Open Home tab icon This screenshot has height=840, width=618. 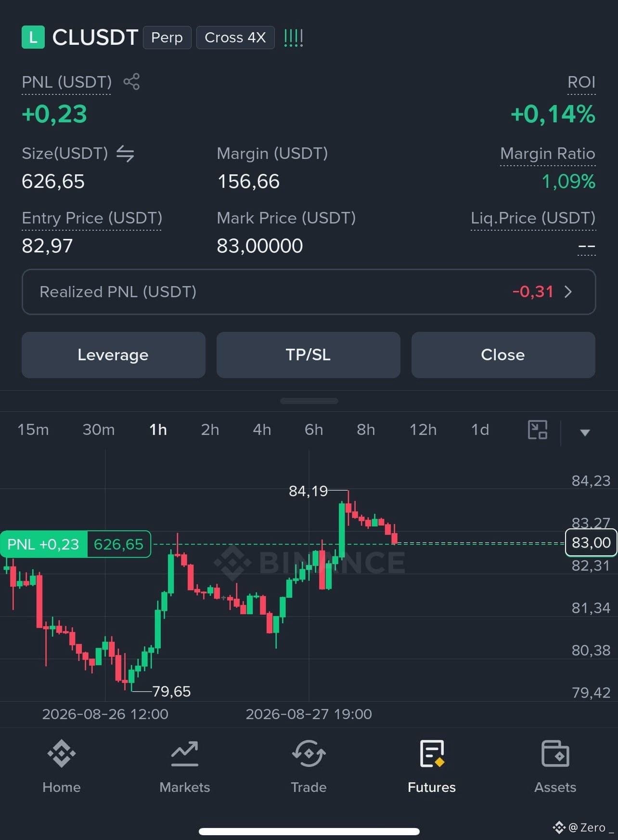(x=62, y=753)
